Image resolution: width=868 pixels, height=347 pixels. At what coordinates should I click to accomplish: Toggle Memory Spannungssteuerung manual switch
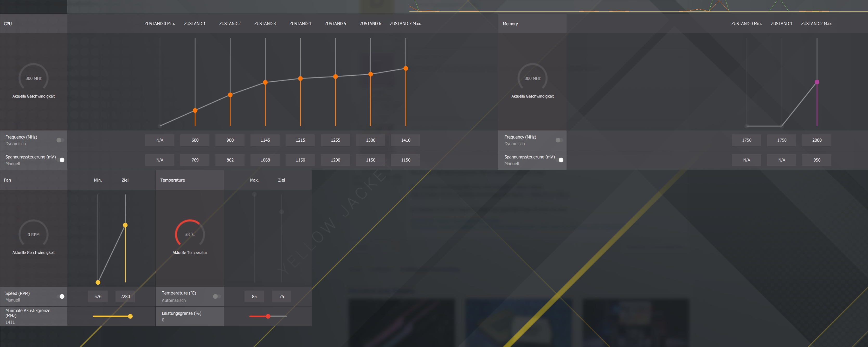(x=560, y=160)
